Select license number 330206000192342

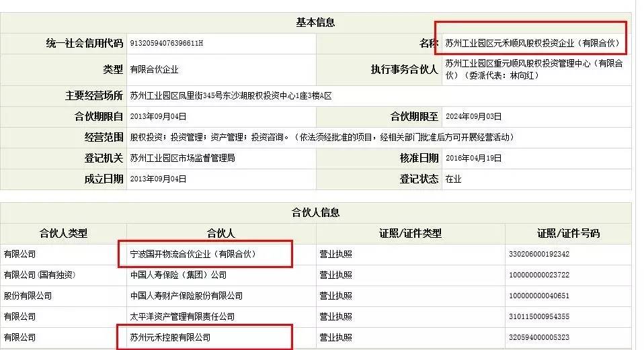[x=539, y=254]
